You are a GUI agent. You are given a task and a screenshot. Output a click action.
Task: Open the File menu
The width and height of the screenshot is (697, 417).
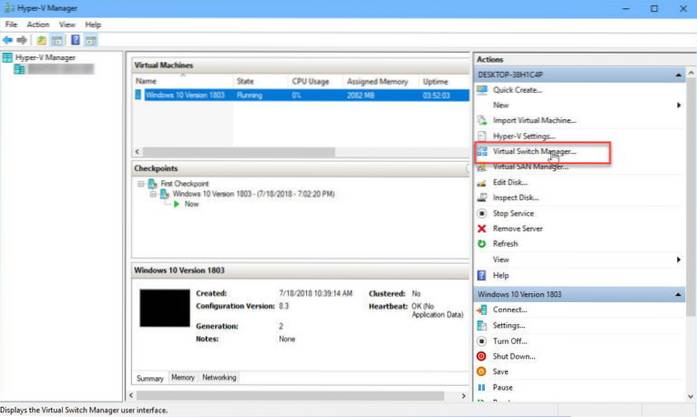point(12,24)
